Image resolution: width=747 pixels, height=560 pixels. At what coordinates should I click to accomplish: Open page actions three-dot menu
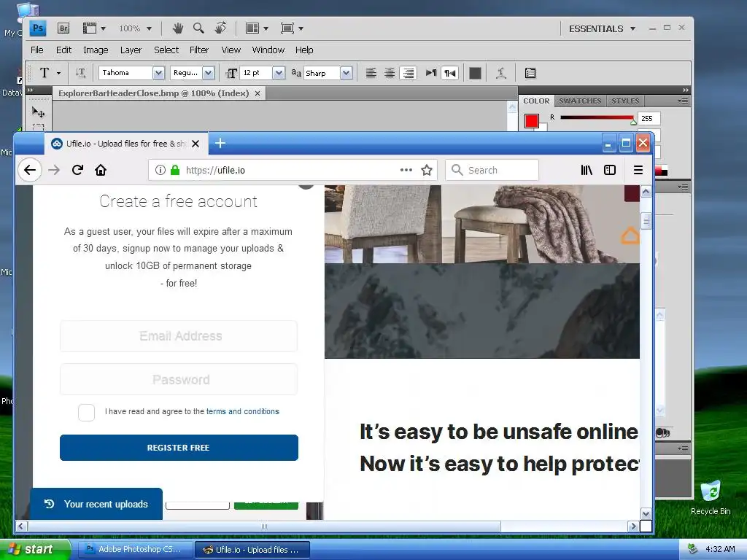(406, 170)
